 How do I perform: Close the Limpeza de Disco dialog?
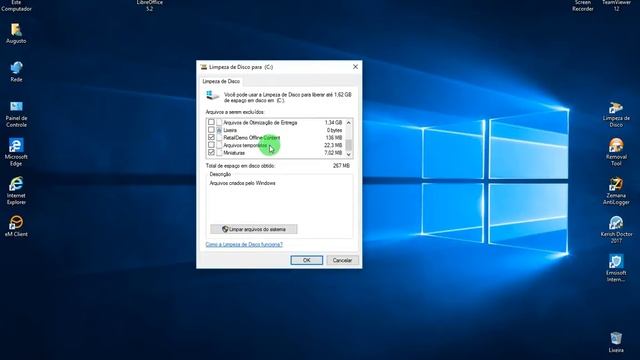[355, 67]
